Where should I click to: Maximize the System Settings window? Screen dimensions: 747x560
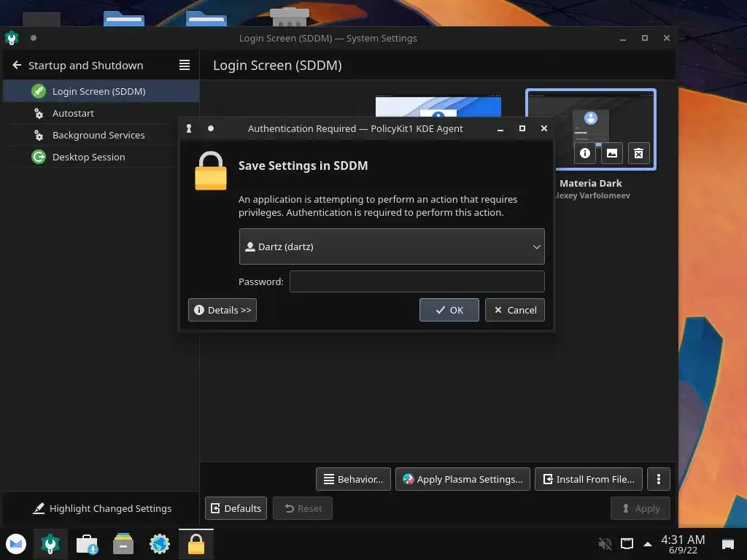(645, 38)
